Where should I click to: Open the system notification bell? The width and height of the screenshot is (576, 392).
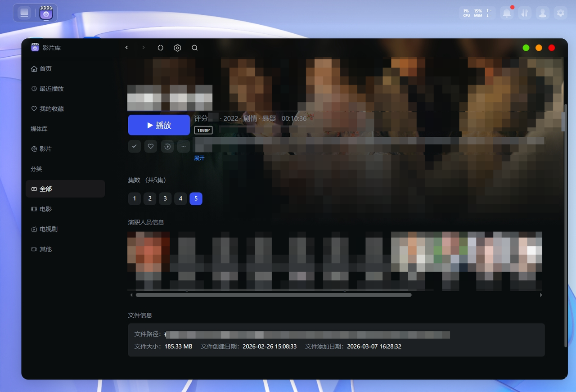tap(507, 13)
